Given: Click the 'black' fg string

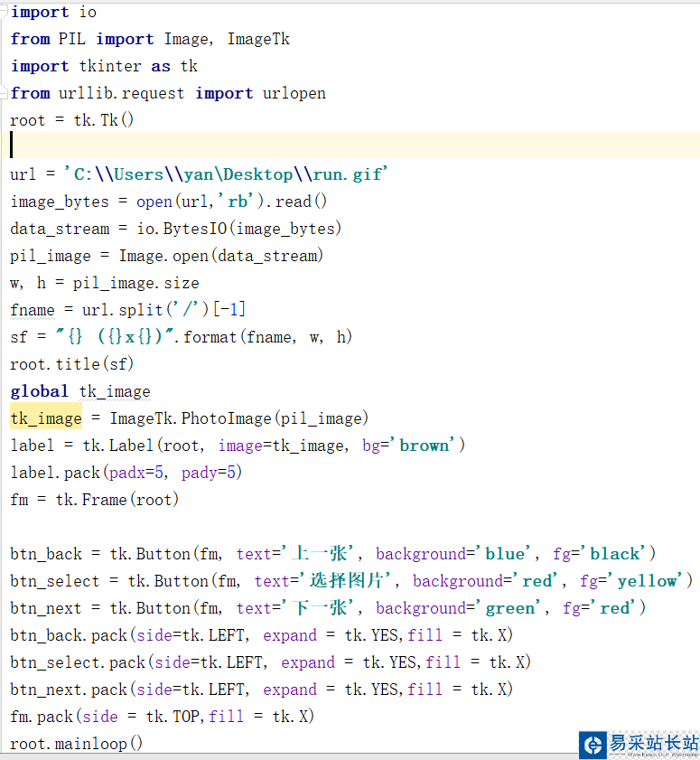Looking at the screenshot, I should click(x=614, y=554).
